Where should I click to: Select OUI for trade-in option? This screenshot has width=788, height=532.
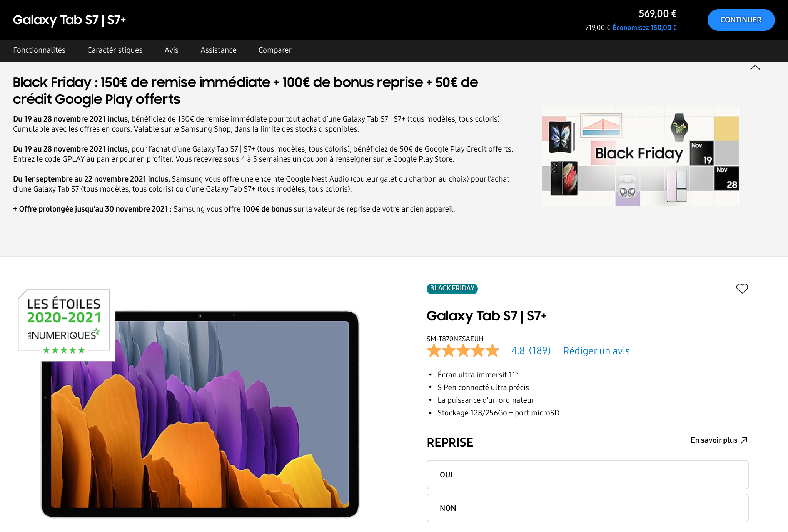[x=587, y=475]
